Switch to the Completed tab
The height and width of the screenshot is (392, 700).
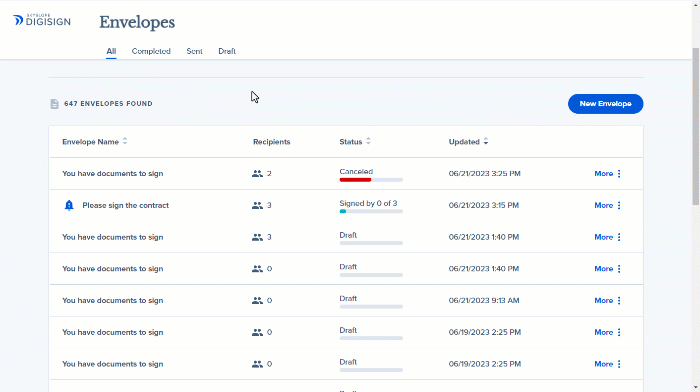point(151,51)
